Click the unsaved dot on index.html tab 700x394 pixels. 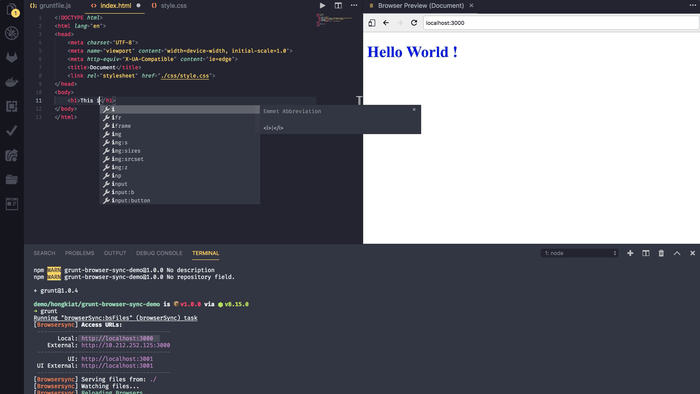(138, 6)
